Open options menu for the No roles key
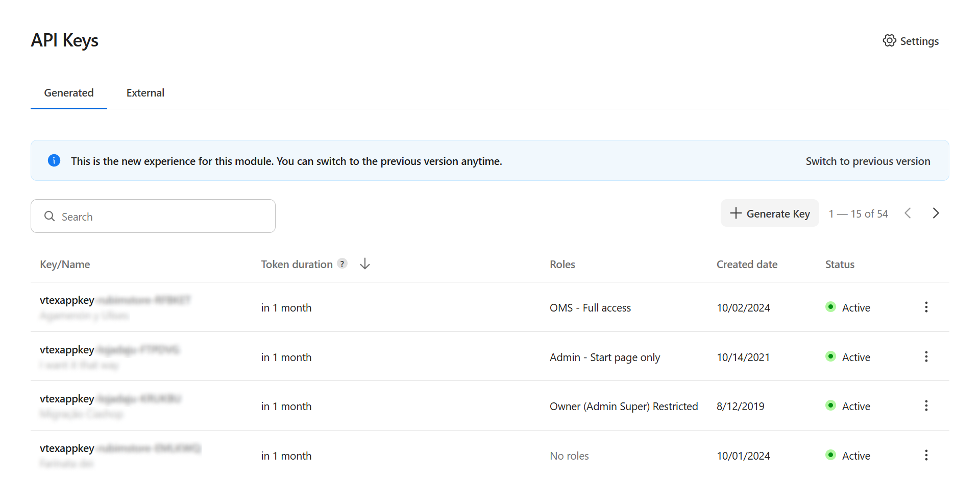The height and width of the screenshot is (478, 980). pyautogui.click(x=926, y=456)
